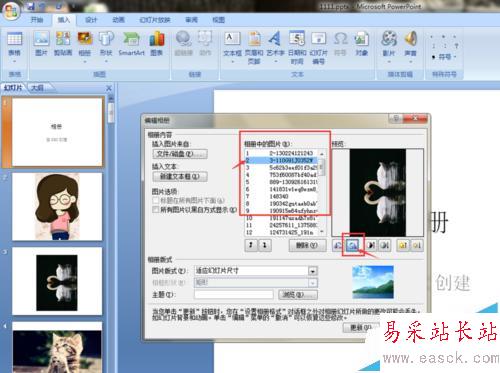The height and width of the screenshot is (373, 500).
Task: Insert an object with the 对象 icon
Action: 361,43
